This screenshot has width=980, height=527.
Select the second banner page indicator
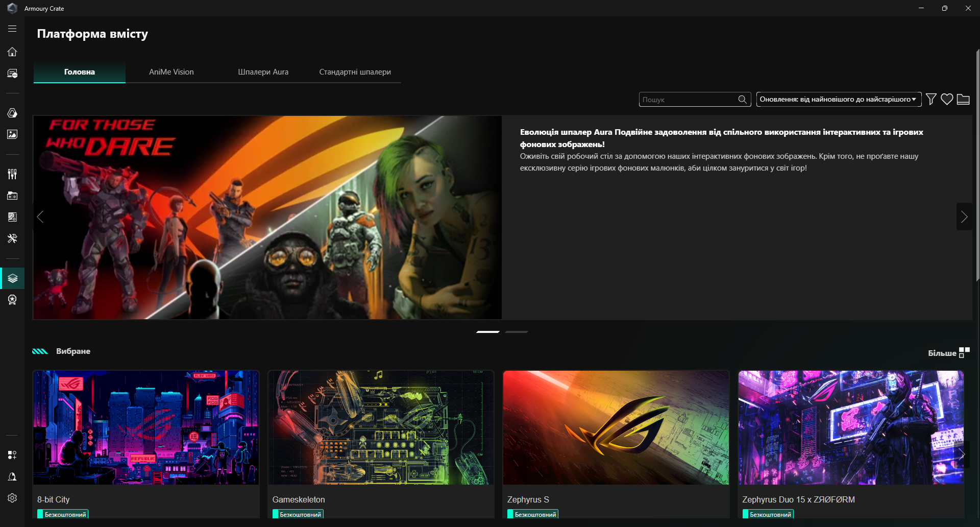[517, 332]
